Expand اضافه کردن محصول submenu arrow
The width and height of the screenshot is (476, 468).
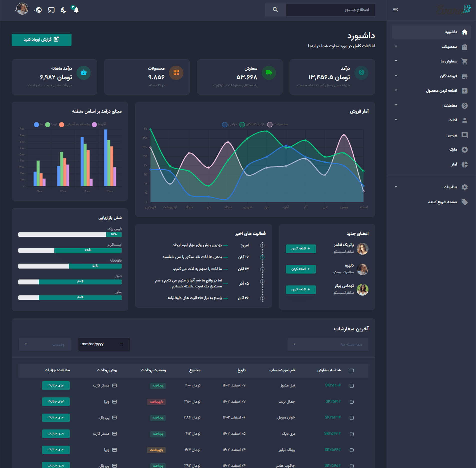tap(396, 90)
